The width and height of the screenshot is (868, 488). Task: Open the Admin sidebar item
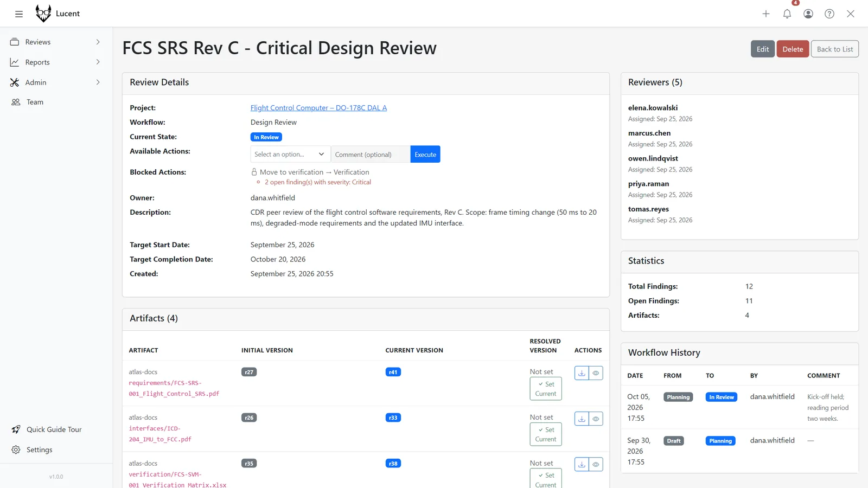[x=56, y=82]
